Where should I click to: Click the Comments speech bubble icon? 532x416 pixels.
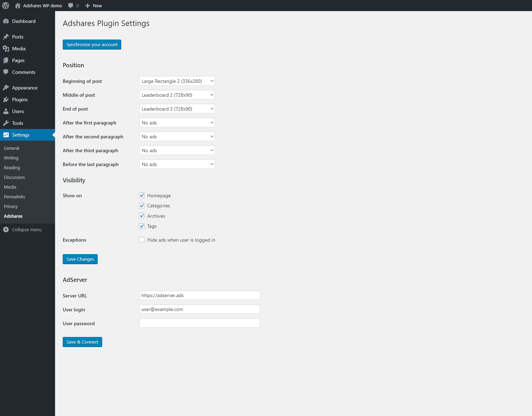pyautogui.click(x=6, y=72)
